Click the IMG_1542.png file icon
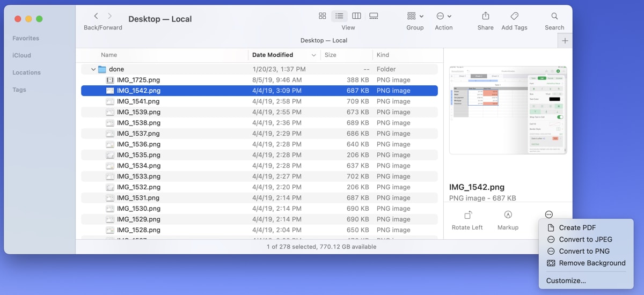Image resolution: width=644 pixels, height=295 pixels. 110,91
